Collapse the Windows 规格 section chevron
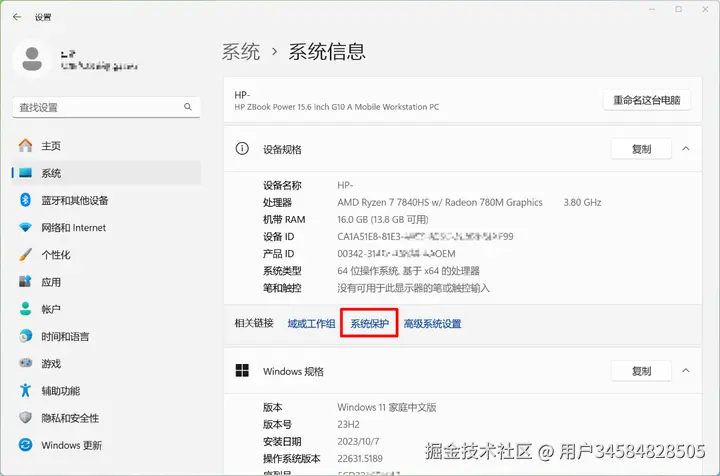 tap(686, 370)
